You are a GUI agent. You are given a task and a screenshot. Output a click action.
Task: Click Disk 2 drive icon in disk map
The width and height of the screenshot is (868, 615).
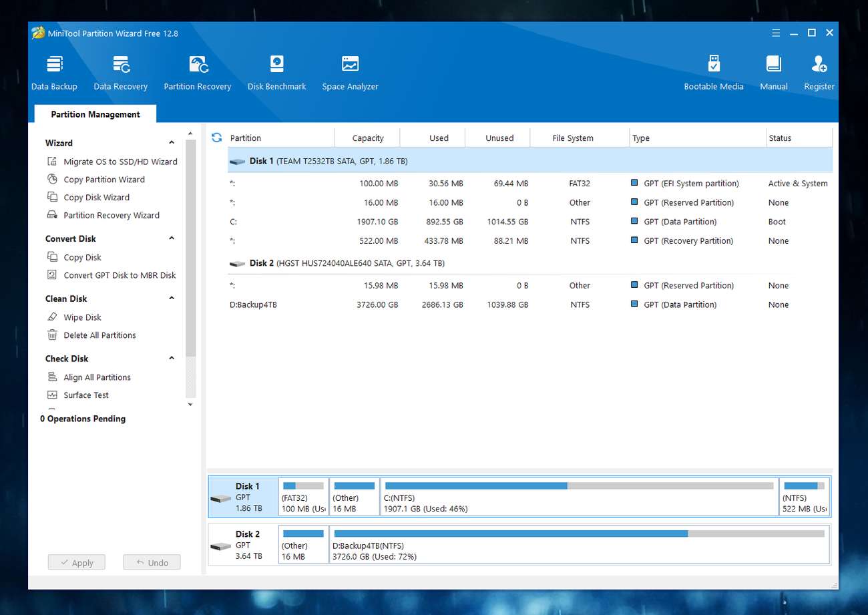[x=220, y=546]
